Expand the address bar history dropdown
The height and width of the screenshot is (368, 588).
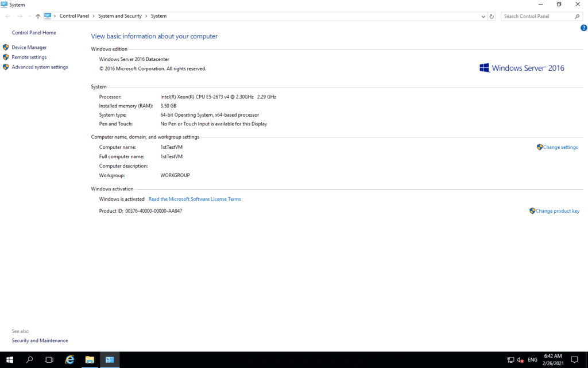[483, 16]
